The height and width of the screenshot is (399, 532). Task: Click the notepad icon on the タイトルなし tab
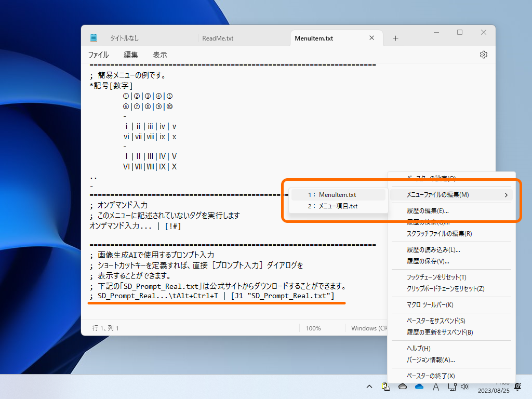94,37
